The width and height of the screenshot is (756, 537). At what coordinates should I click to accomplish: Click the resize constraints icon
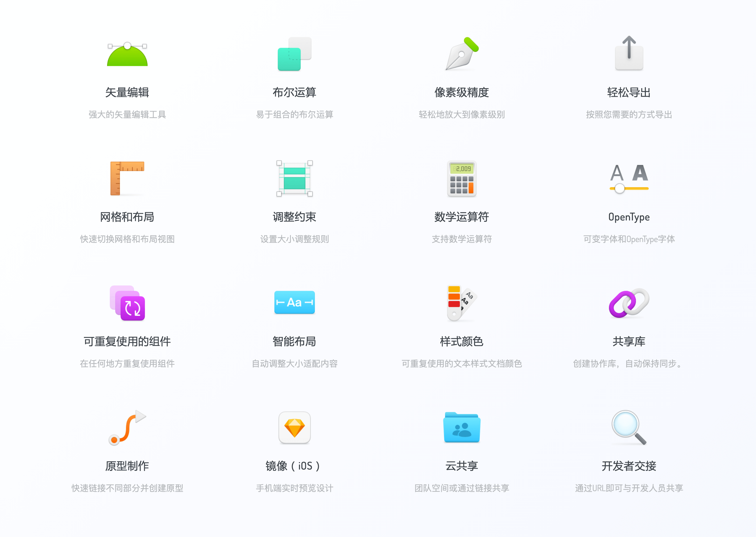click(x=294, y=178)
